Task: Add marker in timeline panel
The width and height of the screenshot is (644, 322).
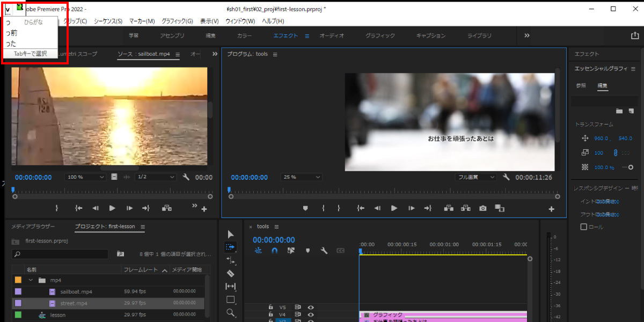Action: point(308,251)
